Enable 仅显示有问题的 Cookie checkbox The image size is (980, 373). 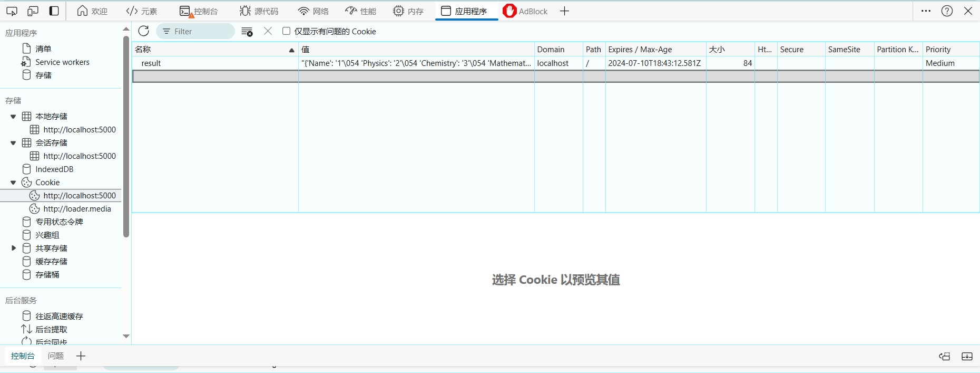286,31
